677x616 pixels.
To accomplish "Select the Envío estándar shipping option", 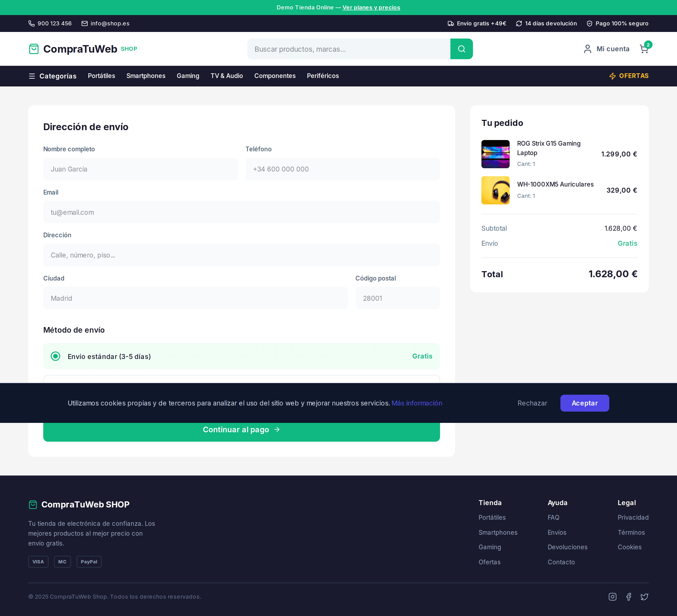I will [x=55, y=356].
